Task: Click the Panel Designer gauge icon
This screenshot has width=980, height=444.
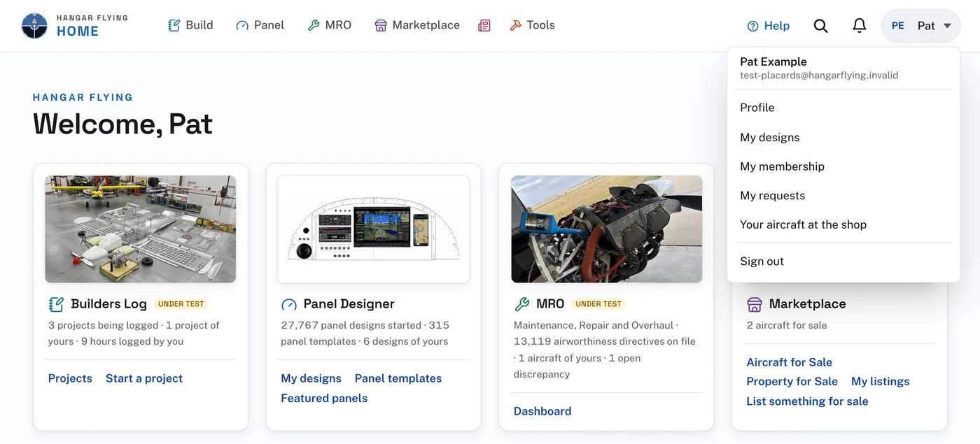Action: click(x=288, y=304)
